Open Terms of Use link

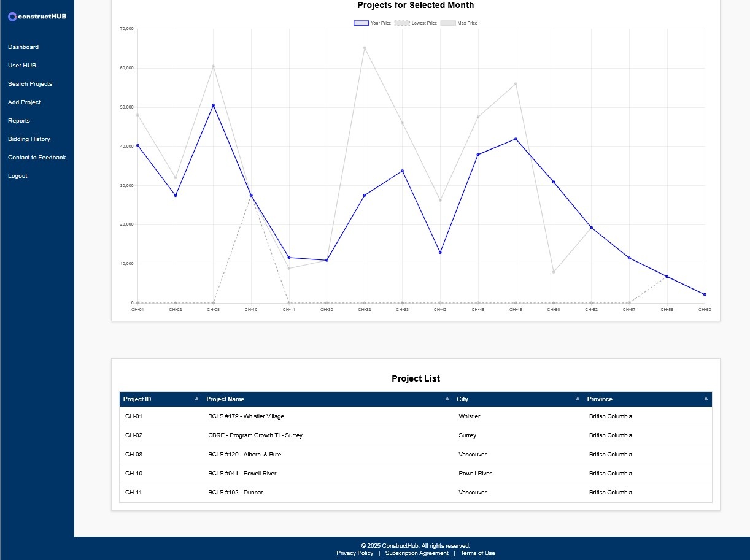coord(477,553)
